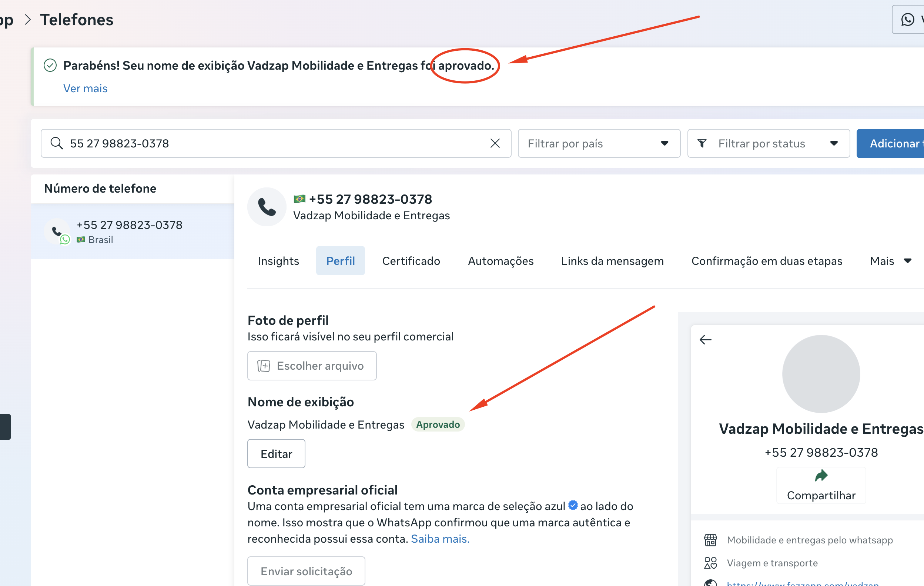Click the funnel filter icon
Image resolution: width=924 pixels, height=586 pixels.
point(702,143)
